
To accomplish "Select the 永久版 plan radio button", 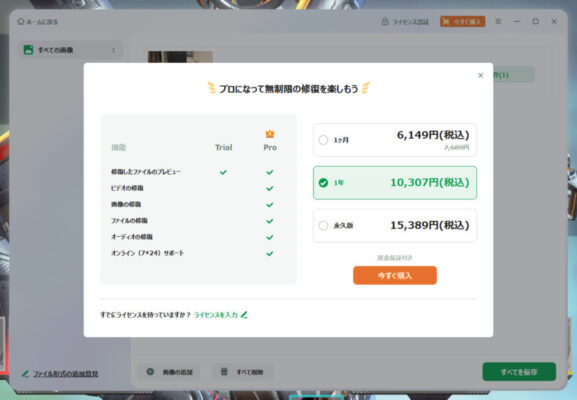I will [323, 225].
